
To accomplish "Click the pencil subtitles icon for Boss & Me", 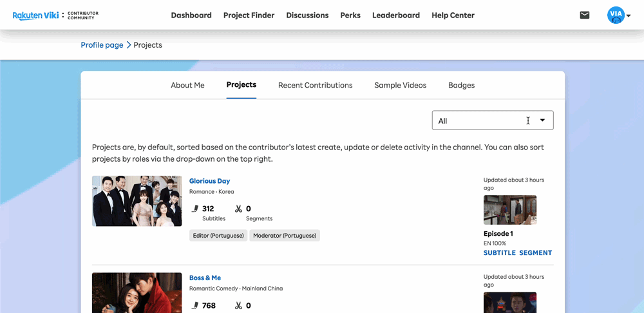I will point(195,306).
